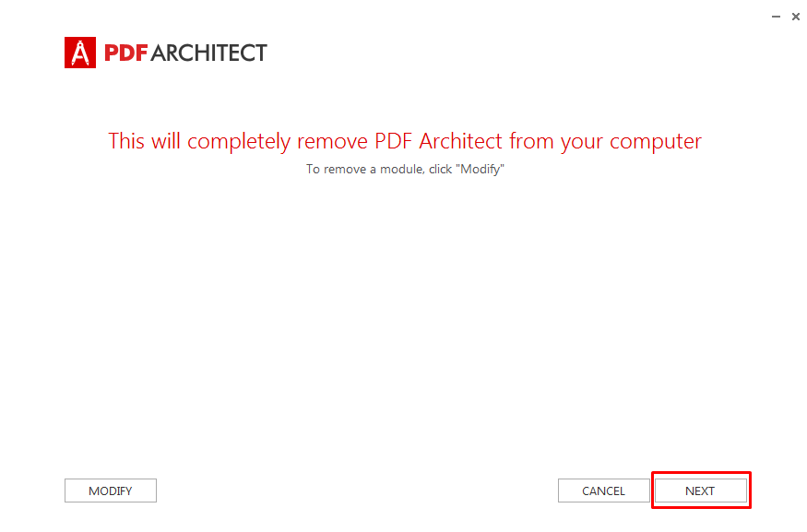Viewport: 807px width, 532px height.
Task: Click the red PDF Architect compass logo
Action: tap(79, 53)
